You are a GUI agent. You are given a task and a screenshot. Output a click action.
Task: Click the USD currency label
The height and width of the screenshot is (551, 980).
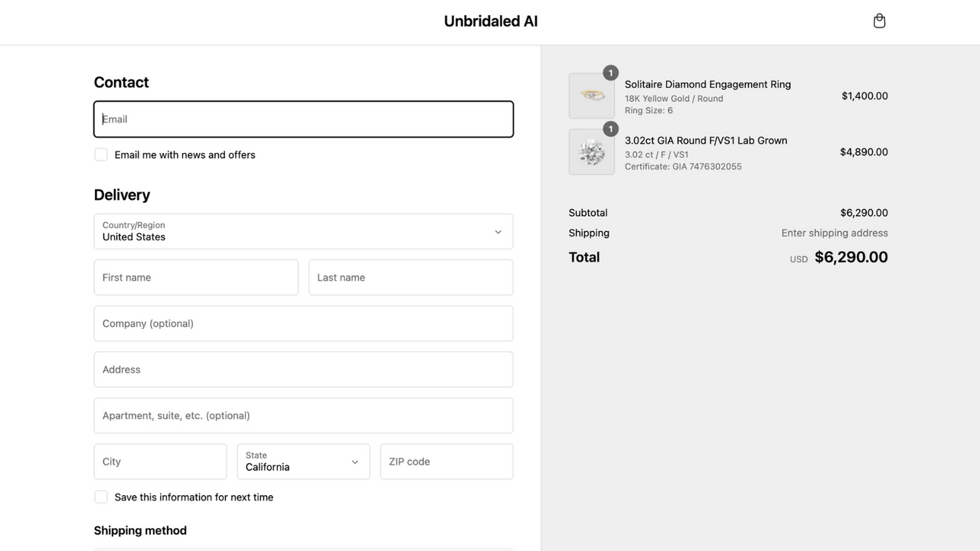click(799, 259)
